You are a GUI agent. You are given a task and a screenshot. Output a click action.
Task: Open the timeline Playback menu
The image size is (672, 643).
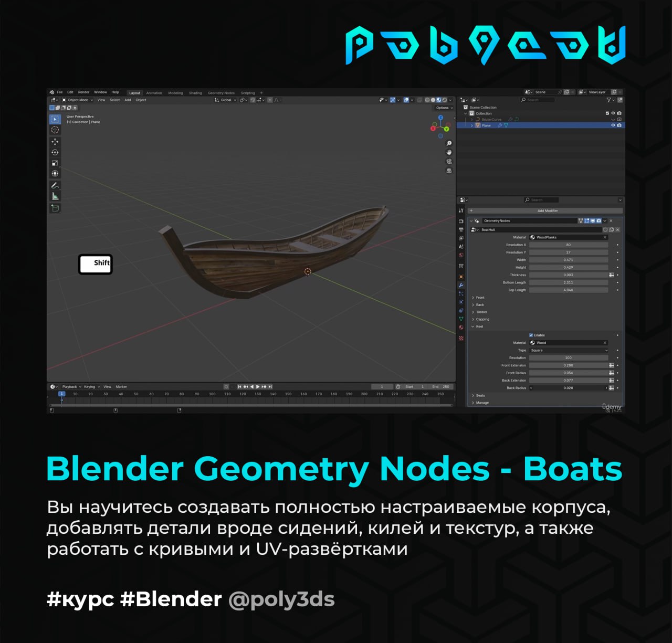pos(71,387)
